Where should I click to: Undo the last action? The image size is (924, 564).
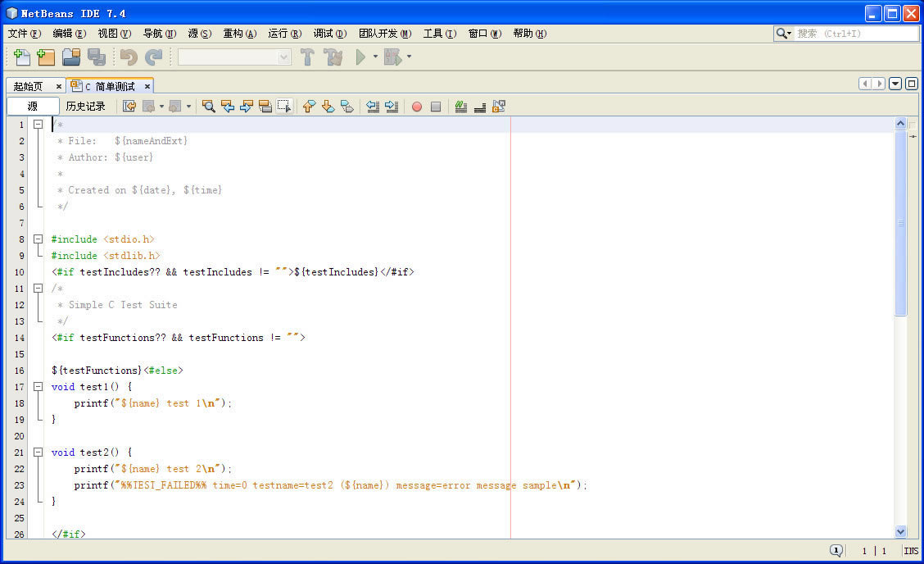(x=127, y=57)
